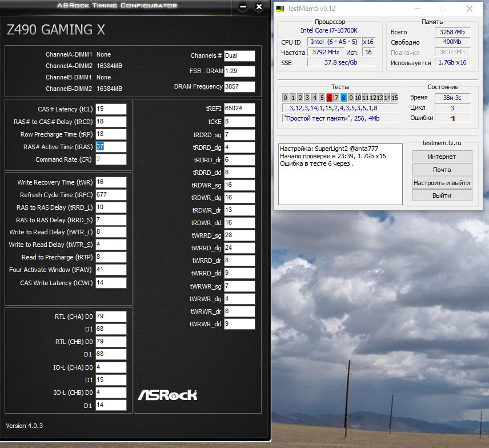Click the TestMem5 log text area
The width and height of the screenshot is (489, 448).
pos(340,174)
